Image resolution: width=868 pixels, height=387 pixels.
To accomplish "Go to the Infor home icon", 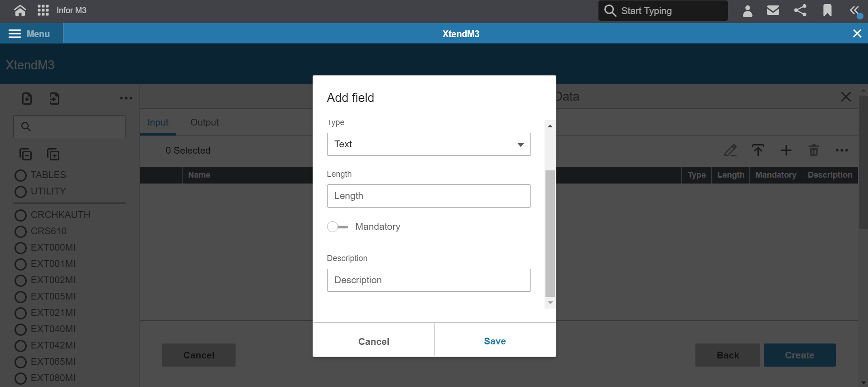I will pos(19,10).
